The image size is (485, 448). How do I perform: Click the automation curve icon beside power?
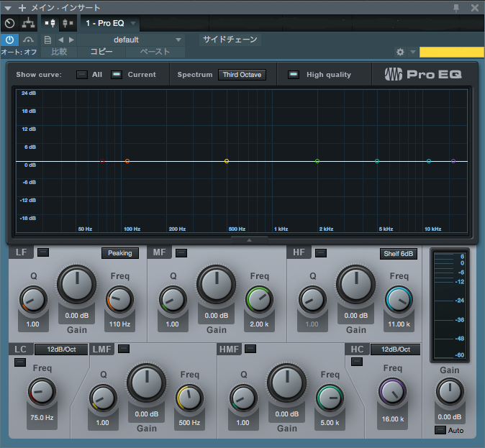[x=28, y=40]
